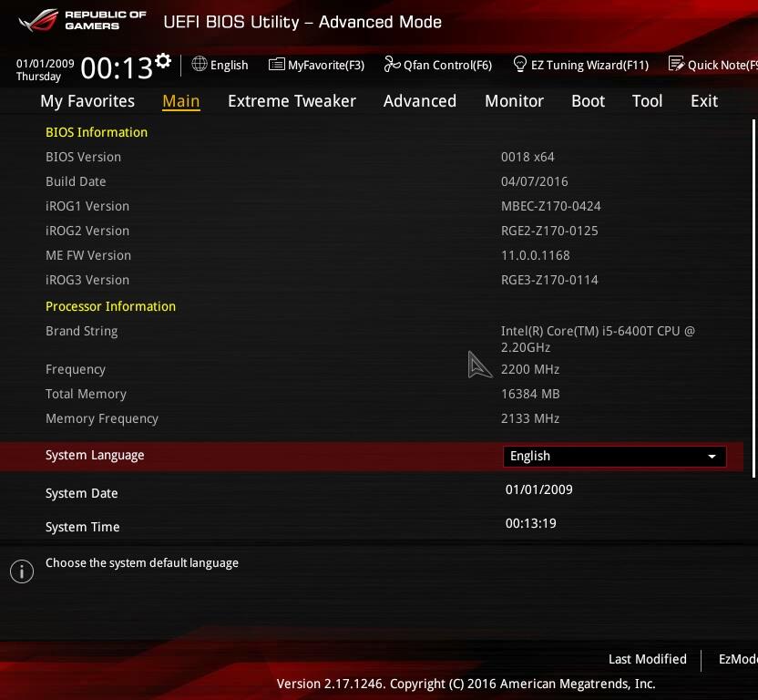
Task: Click Last Modified
Action: (647, 659)
